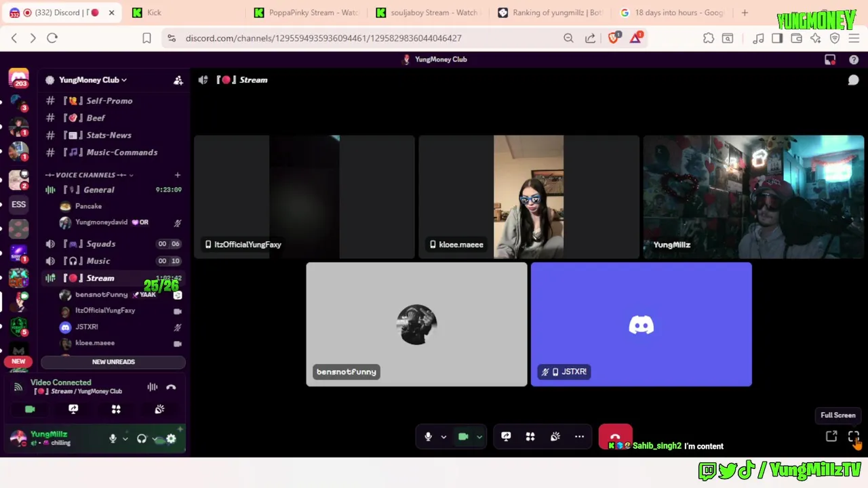
Task: Toggle the Stream channel speaker icon in the header
Action: pyautogui.click(x=203, y=80)
